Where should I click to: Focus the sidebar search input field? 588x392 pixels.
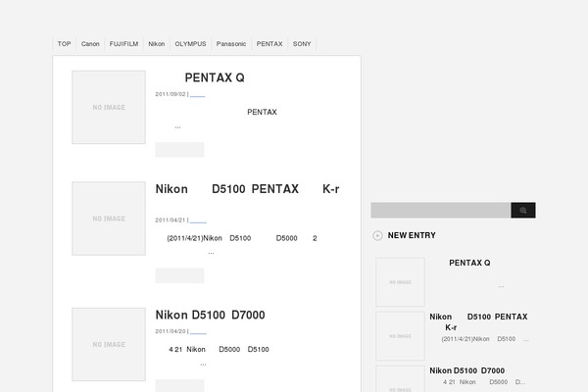(441, 211)
